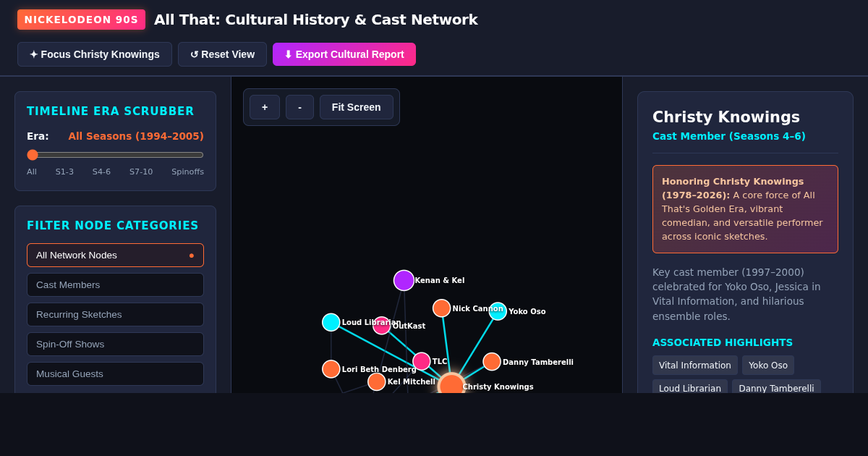The width and height of the screenshot is (868, 456).
Task: Select the Nick Cannon orange node
Action: [x=442, y=308]
